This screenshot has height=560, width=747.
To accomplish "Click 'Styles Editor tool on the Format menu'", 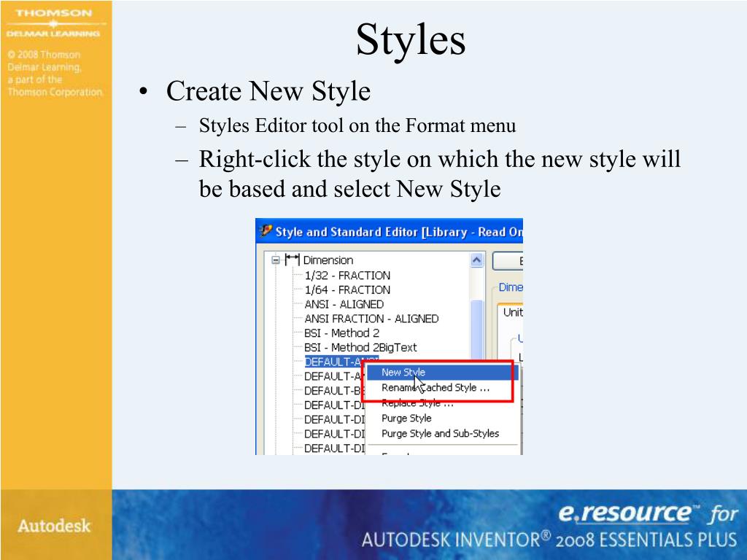I will [x=357, y=125].
